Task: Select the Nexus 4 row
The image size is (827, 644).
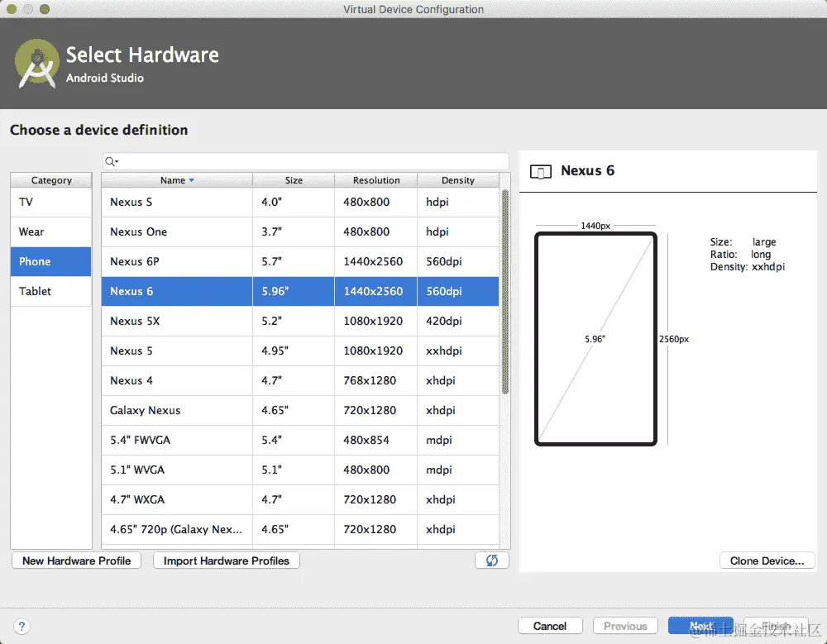Action: click(x=300, y=380)
